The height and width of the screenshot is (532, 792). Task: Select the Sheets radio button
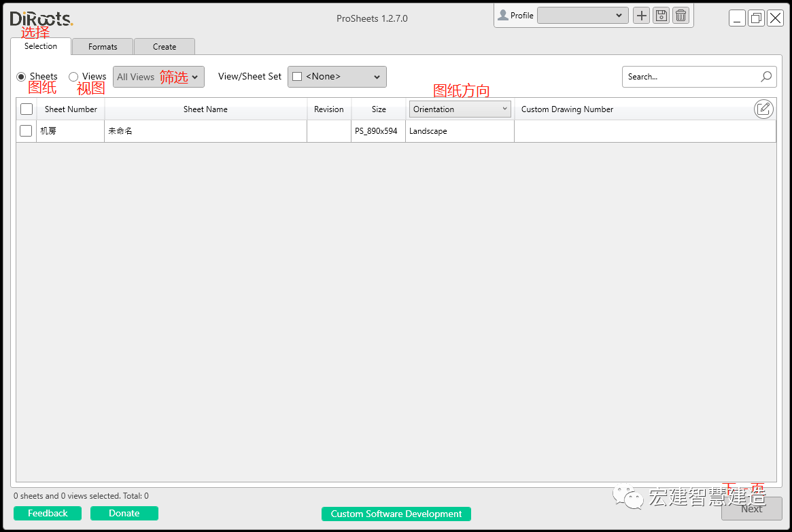(x=21, y=77)
